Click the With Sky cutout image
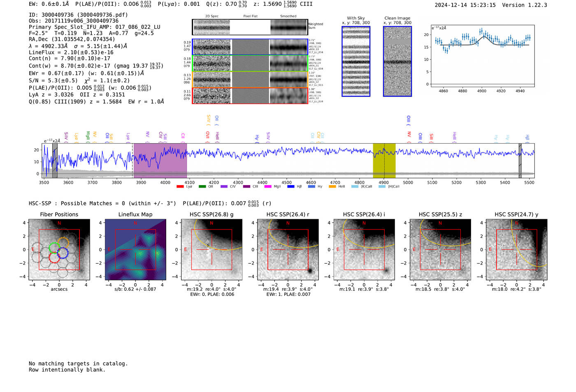Viewport: 576px width, 392px height. [356, 61]
